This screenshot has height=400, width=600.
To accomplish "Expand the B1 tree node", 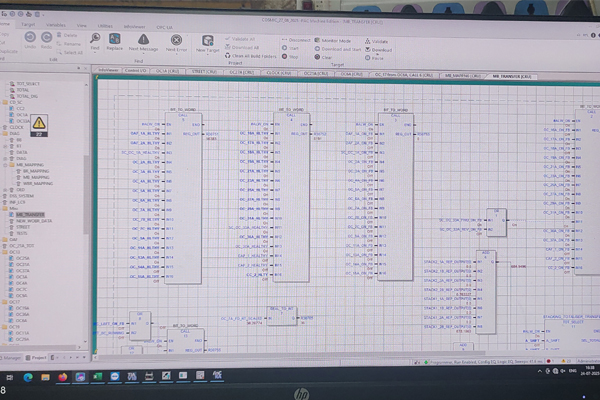I will [5, 146].
